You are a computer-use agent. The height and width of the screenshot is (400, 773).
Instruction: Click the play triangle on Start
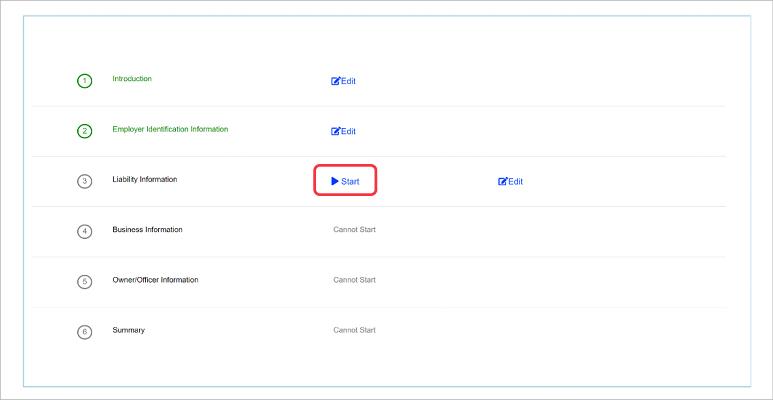335,181
